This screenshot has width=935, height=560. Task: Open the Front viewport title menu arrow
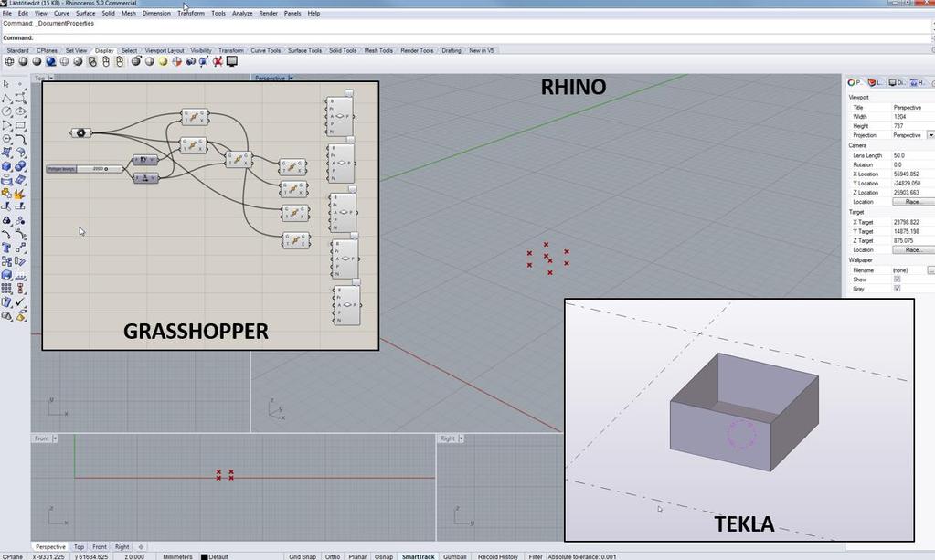[55, 438]
